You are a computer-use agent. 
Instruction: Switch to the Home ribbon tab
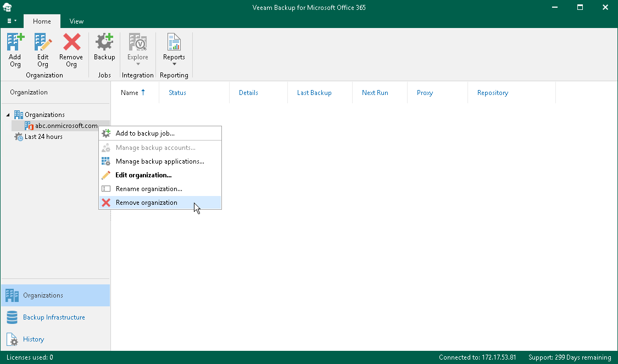tap(42, 21)
